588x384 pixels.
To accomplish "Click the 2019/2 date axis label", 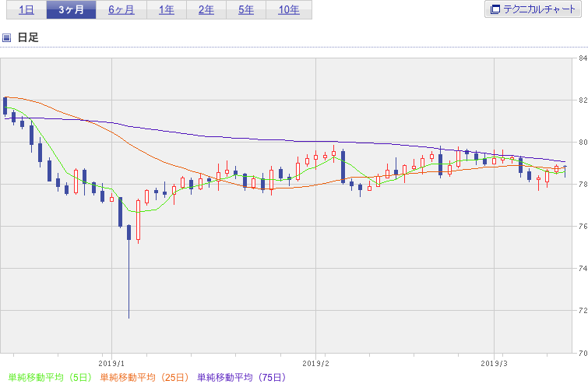I will point(315,363).
